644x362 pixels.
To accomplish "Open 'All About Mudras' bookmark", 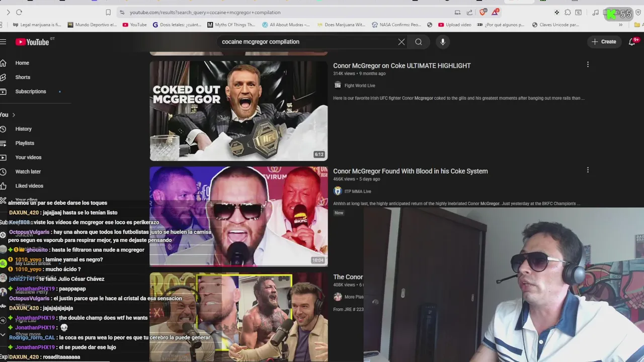I will click(x=286, y=25).
